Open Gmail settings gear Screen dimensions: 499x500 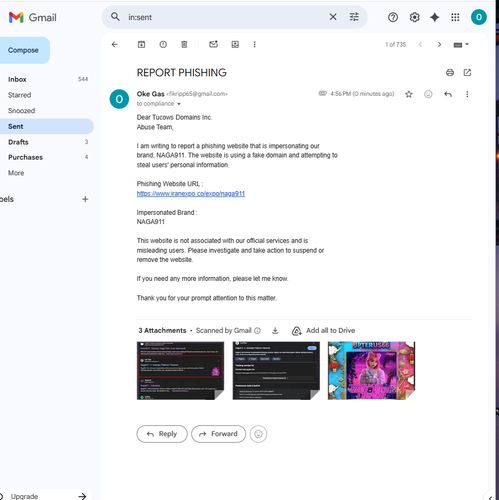tap(414, 17)
